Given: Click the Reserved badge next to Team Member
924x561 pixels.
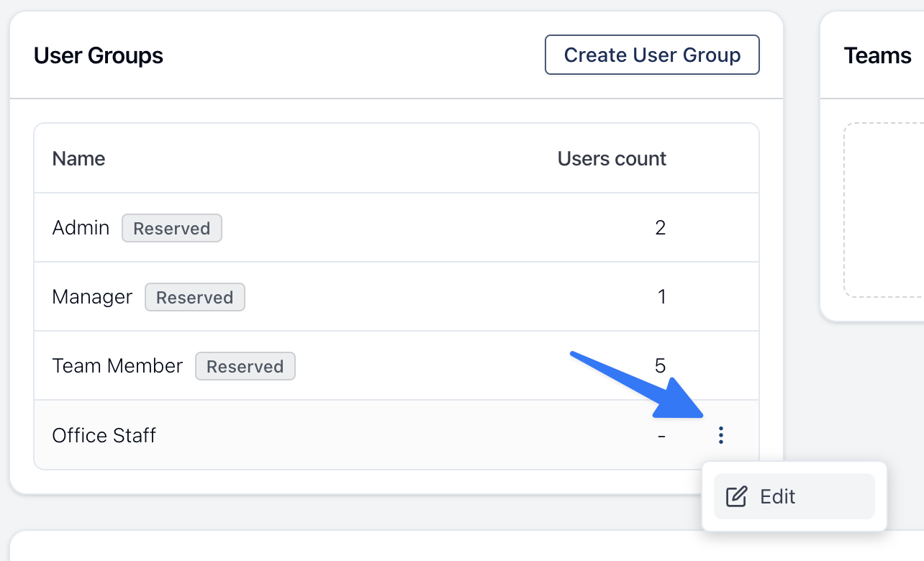Looking at the screenshot, I should 245,366.
